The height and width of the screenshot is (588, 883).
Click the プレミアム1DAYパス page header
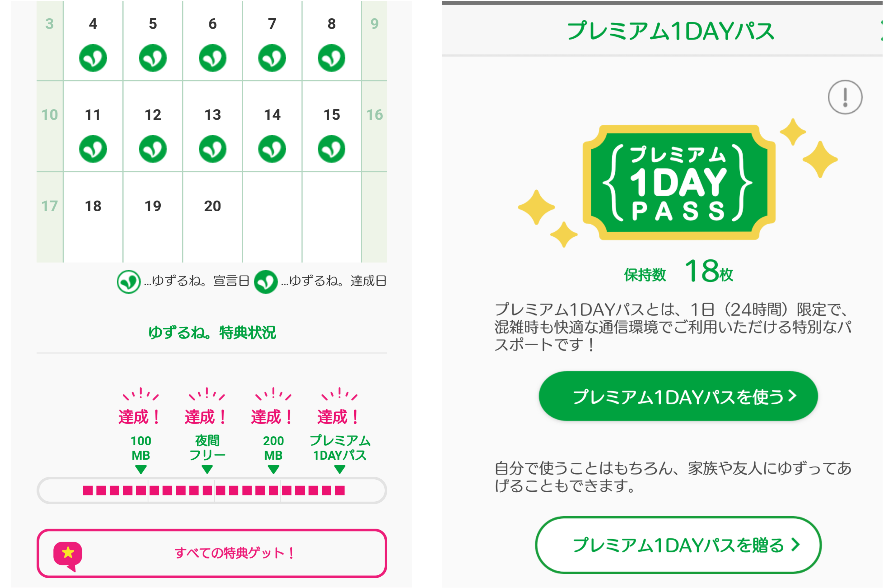pos(670,31)
